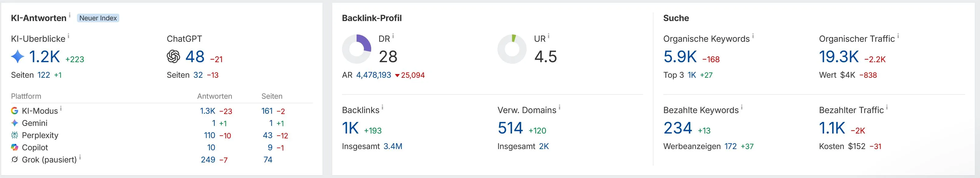Click the Backlinks info icon
The height and width of the screenshot is (178, 980).
click(382, 108)
